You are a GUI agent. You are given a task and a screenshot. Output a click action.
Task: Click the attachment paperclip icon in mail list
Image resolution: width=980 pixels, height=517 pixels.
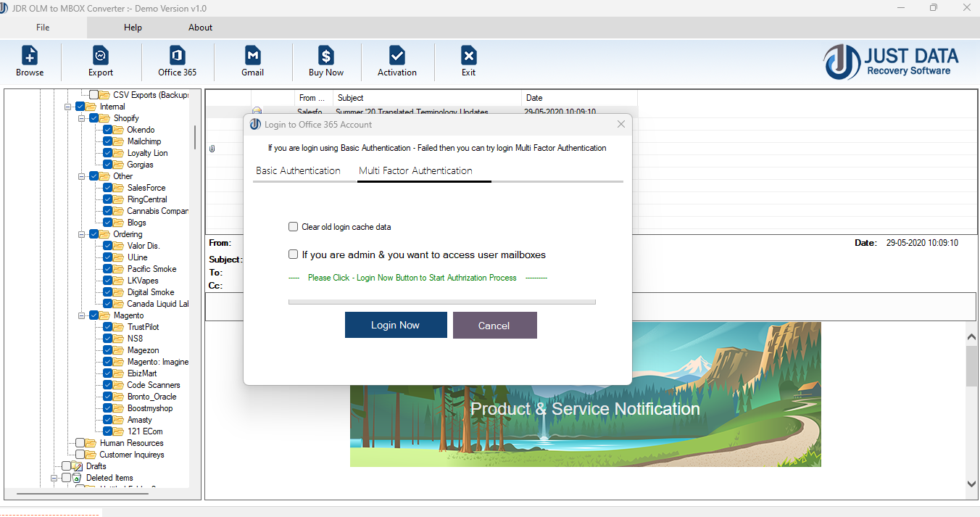click(x=212, y=149)
